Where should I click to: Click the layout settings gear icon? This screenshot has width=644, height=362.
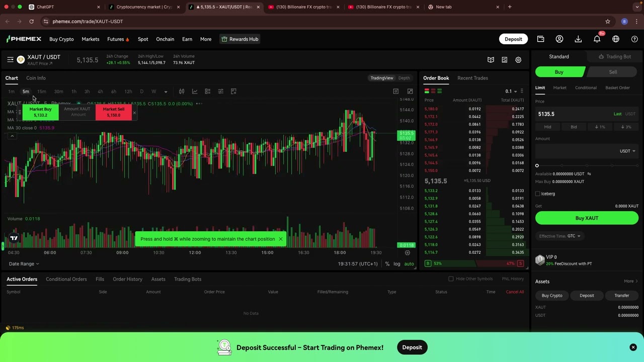click(x=518, y=60)
